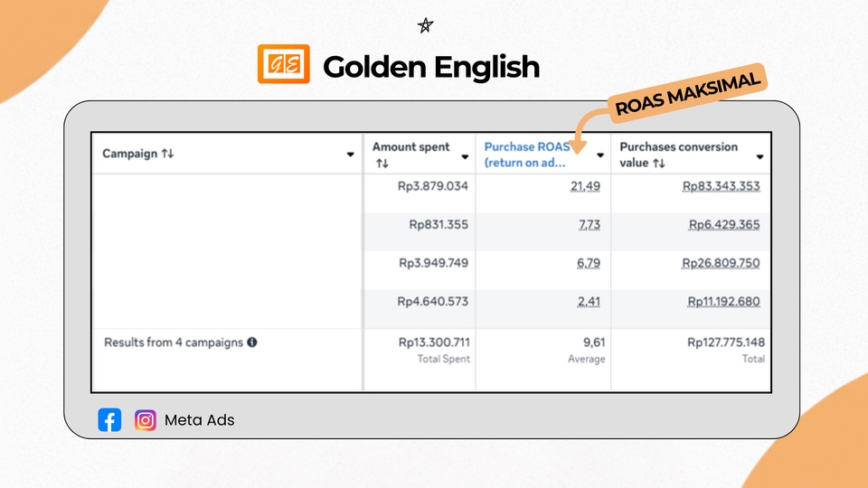
Task: Click the average ROAS 9,61
Action: click(594, 343)
